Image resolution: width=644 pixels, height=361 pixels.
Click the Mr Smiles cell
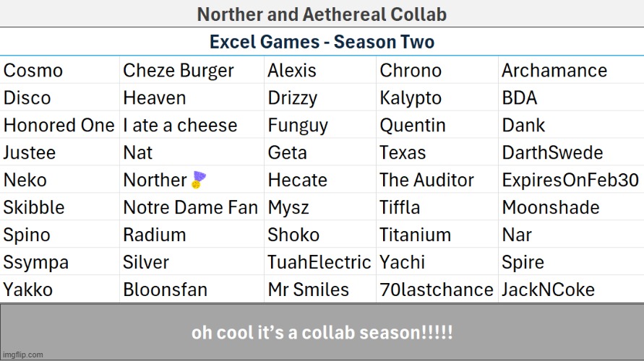(320, 290)
